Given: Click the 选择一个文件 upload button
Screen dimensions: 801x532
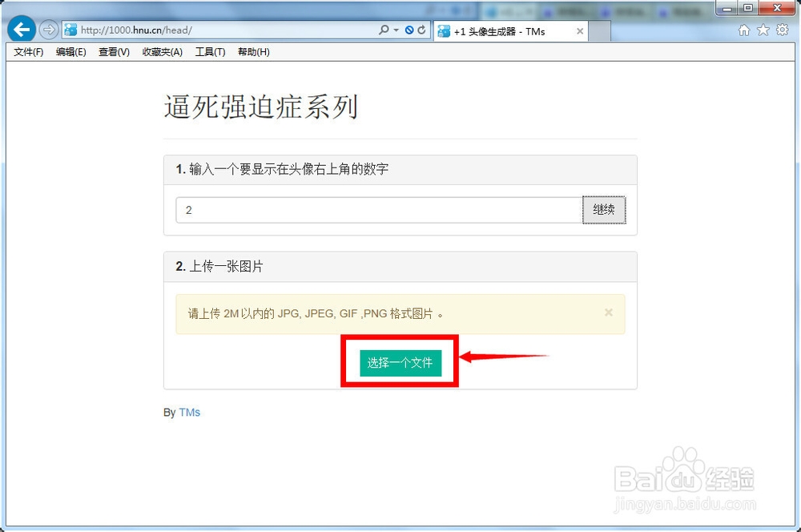Looking at the screenshot, I should coord(399,362).
